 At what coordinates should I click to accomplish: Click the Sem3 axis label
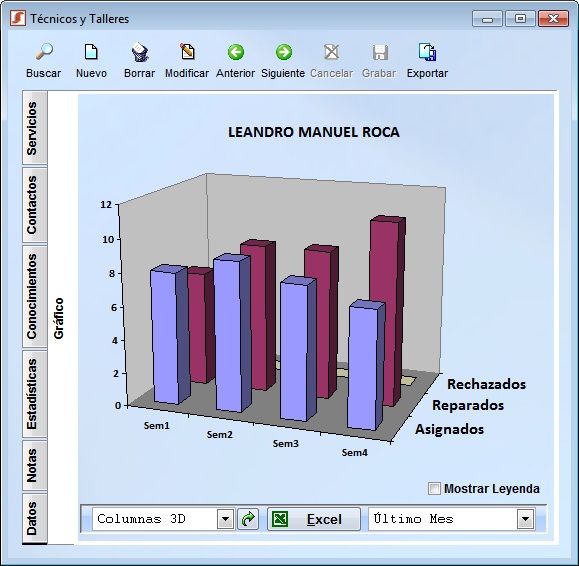point(285,443)
